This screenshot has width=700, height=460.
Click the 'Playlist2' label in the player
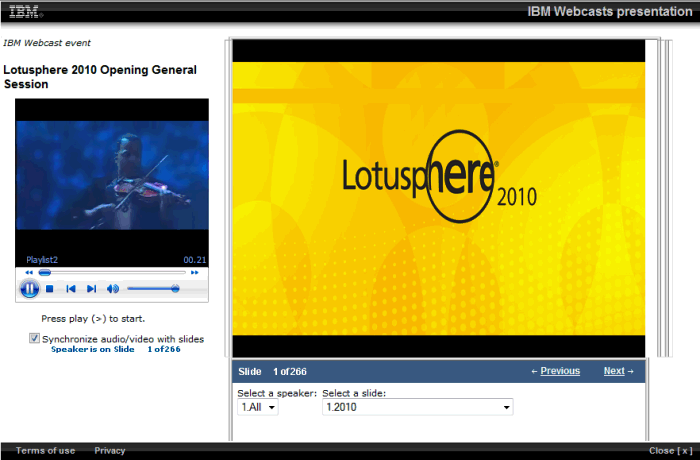[x=42, y=260]
